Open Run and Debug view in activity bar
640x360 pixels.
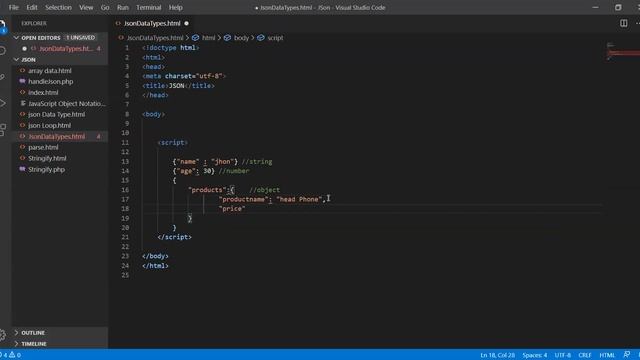2,103
